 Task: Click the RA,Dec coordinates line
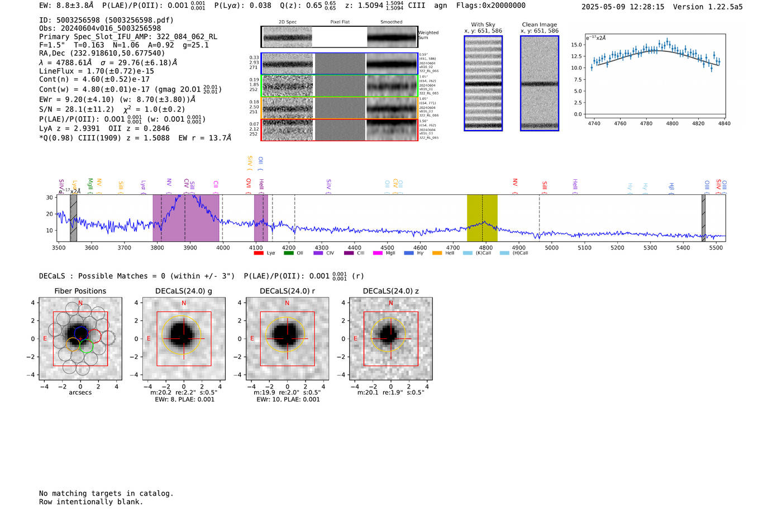(x=102, y=53)
